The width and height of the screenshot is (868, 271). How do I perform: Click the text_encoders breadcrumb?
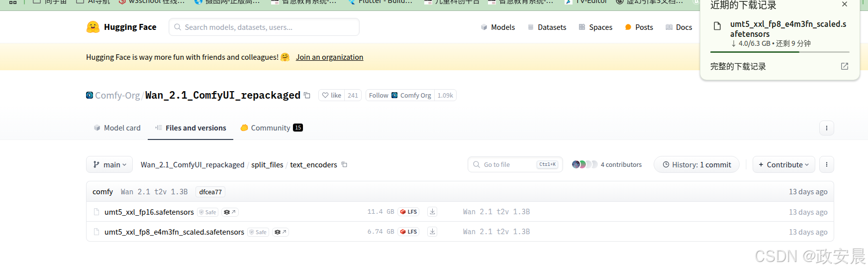pos(313,164)
